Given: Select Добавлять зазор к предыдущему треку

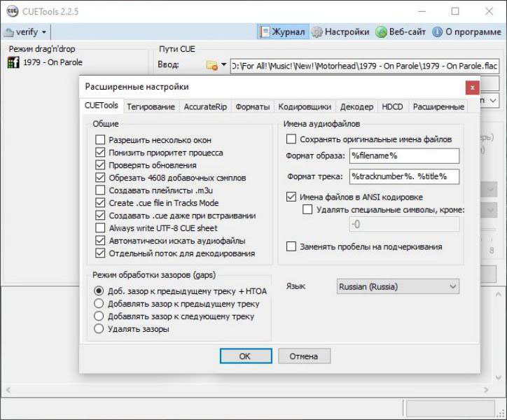Looking at the screenshot, I should pos(99,304).
